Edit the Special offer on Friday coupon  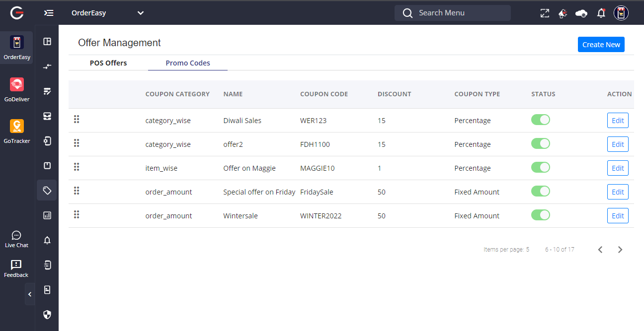tap(618, 192)
